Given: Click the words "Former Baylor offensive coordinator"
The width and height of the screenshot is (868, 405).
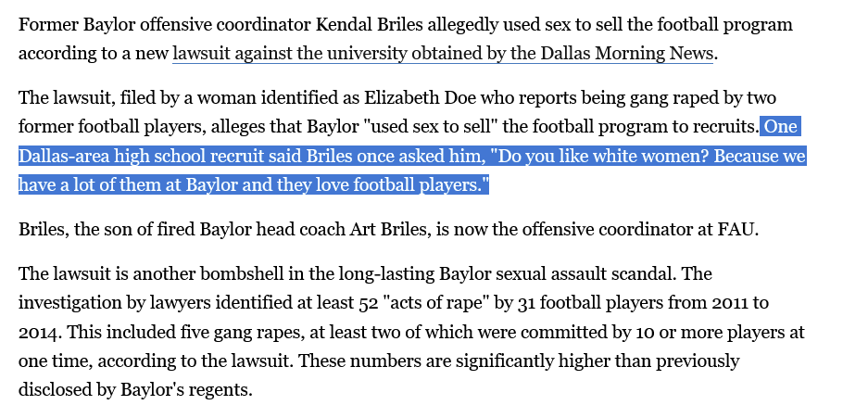Looking at the screenshot, I should pos(154,24).
